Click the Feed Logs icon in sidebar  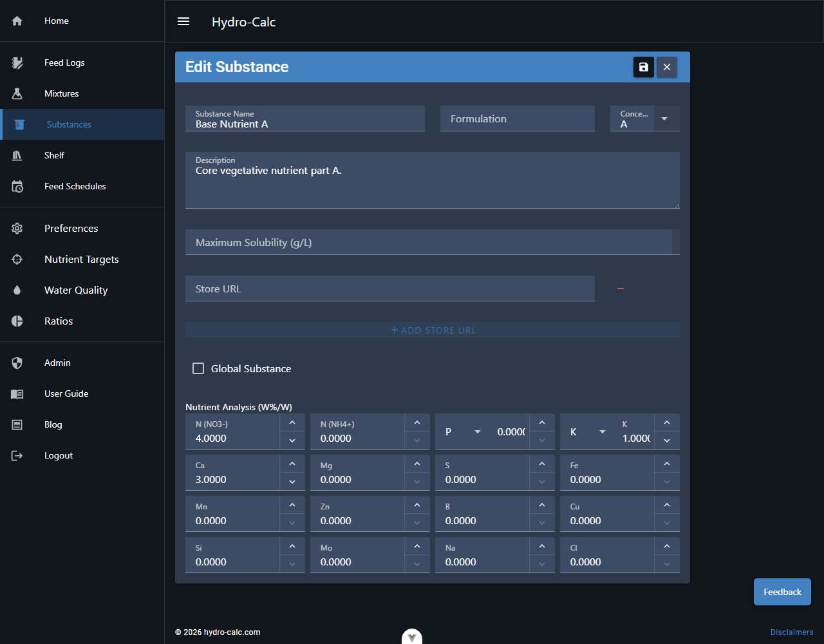pos(17,62)
